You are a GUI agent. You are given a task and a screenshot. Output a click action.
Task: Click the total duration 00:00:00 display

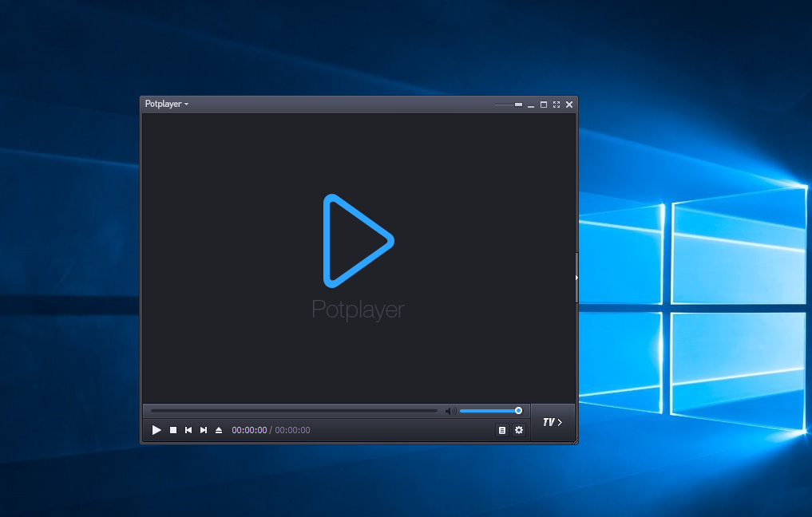pyautogui.click(x=292, y=430)
